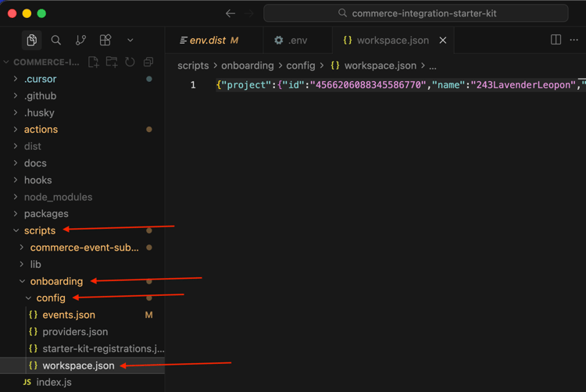Open the Explorer view icon
Screen dimensions: 586x392
(x=32, y=40)
